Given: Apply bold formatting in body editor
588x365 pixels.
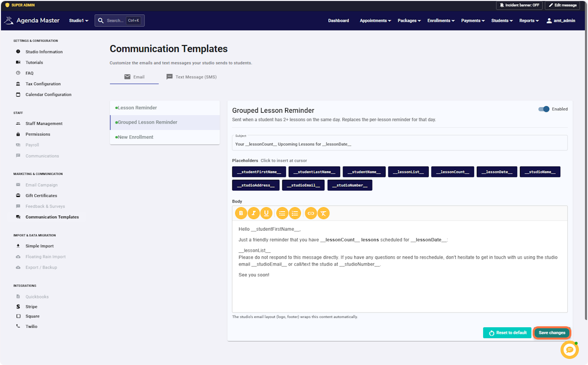Looking at the screenshot, I should (241, 213).
